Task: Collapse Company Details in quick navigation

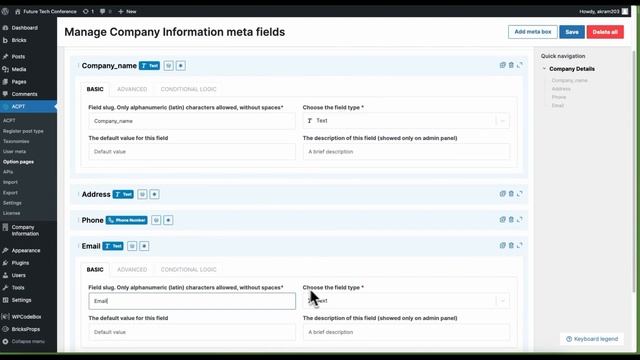Action: pos(544,69)
